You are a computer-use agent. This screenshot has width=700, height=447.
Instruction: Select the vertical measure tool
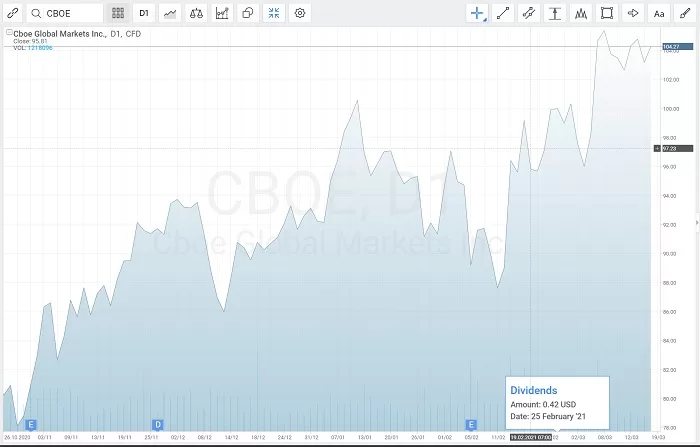[x=555, y=13]
